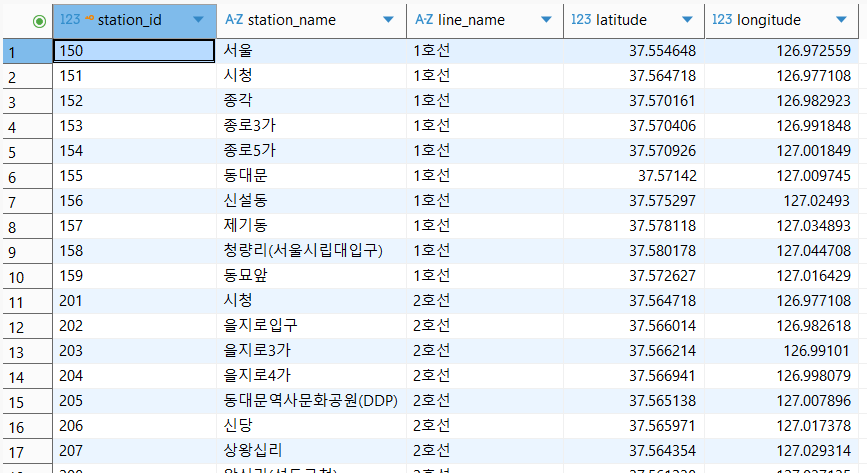This screenshot has height=473, width=867.
Task: Open the station_name column filter dropdown
Action: point(388,20)
